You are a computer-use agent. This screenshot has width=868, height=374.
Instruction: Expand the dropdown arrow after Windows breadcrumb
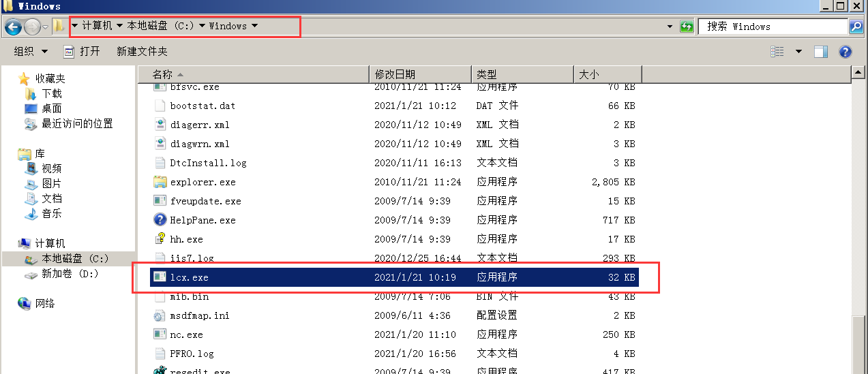coord(254,26)
